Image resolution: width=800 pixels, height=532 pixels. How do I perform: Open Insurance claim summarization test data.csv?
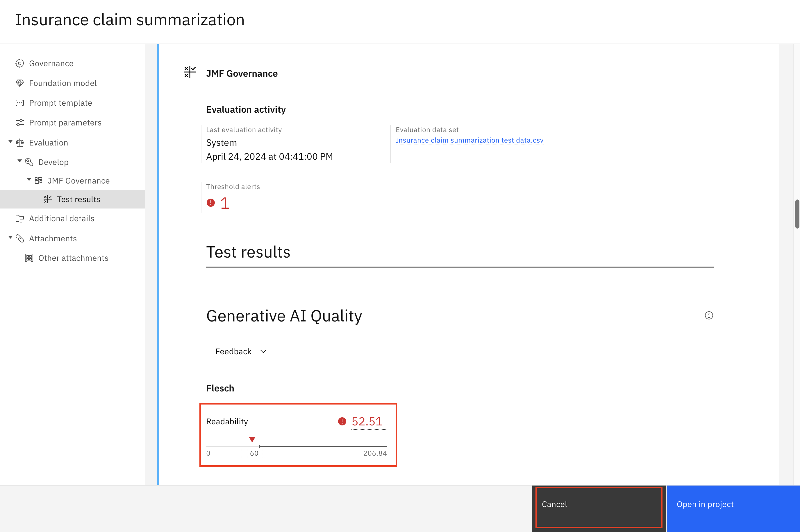pyautogui.click(x=469, y=140)
